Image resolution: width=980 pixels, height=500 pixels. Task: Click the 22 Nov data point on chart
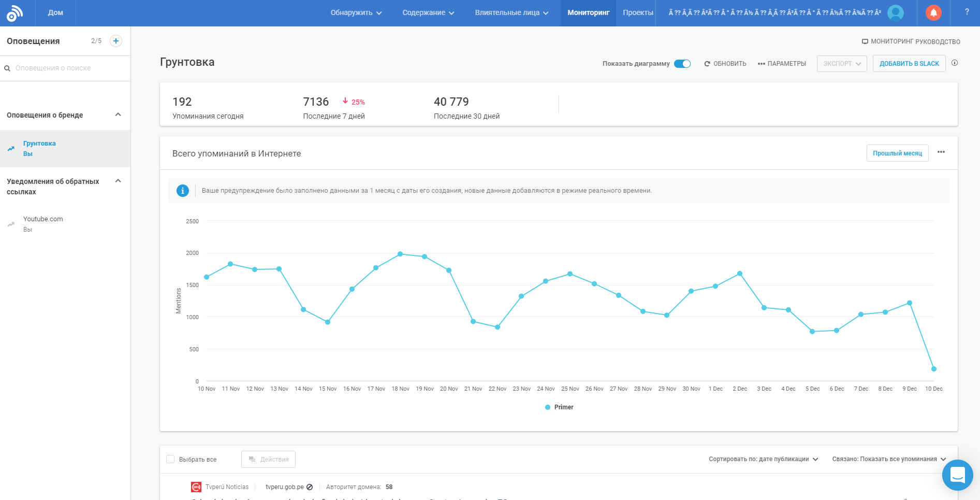click(x=498, y=327)
